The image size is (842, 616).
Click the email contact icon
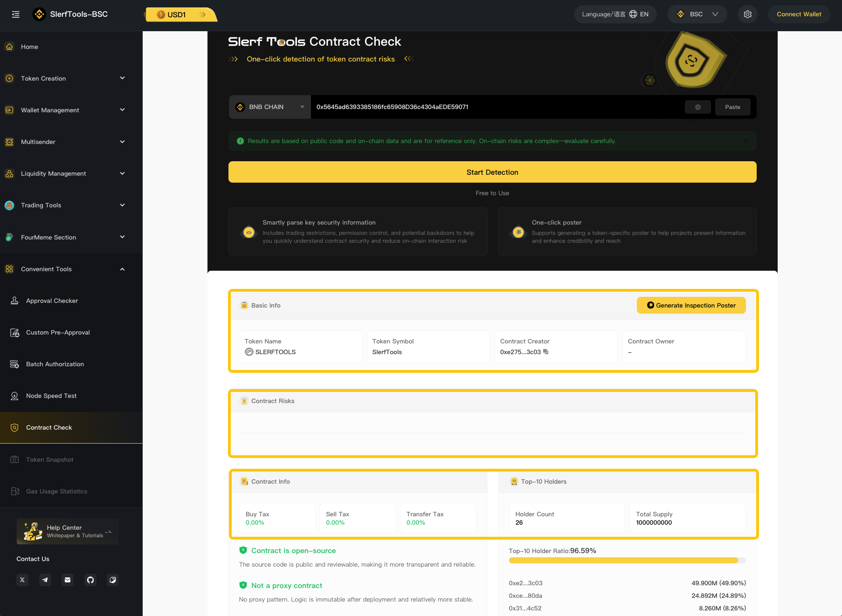point(68,580)
